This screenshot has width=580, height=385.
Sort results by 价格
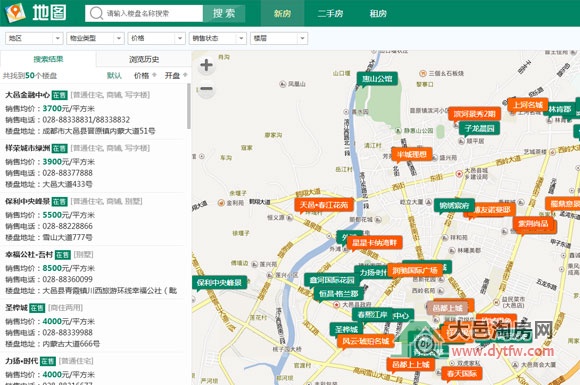point(145,76)
